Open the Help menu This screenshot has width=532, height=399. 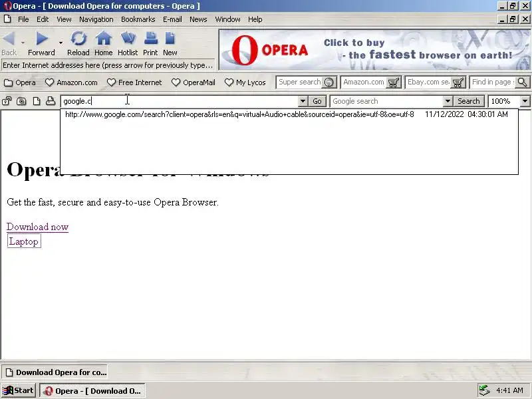(255, 19)
